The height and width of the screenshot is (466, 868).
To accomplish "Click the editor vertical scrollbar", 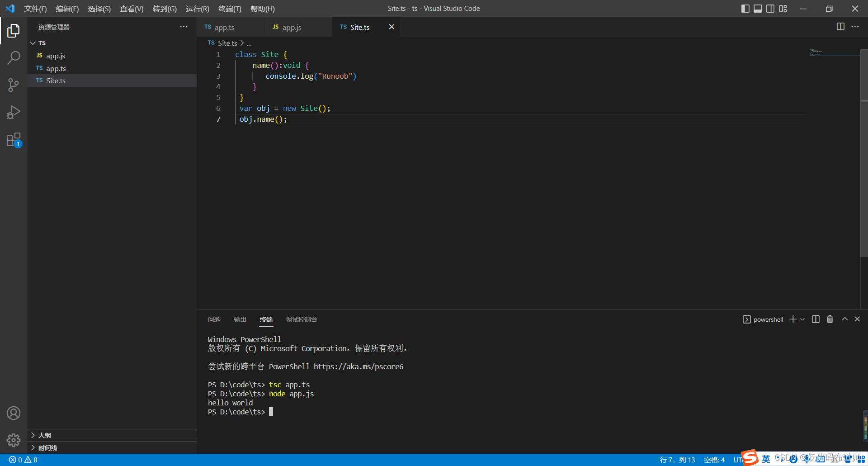I will pos(864,154).
